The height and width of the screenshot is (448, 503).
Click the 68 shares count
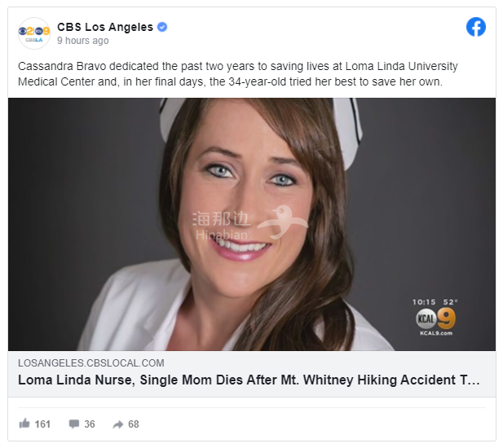pyautogui.click(x=134, y=424)
